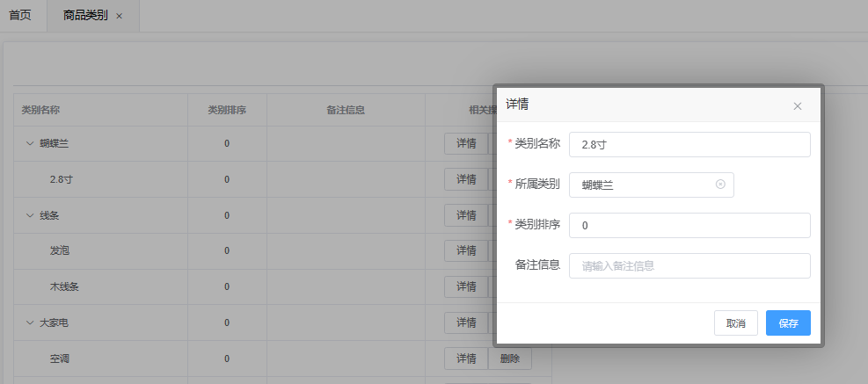
Task: Select the 商品类别 tab
Action: pos(85,16)
